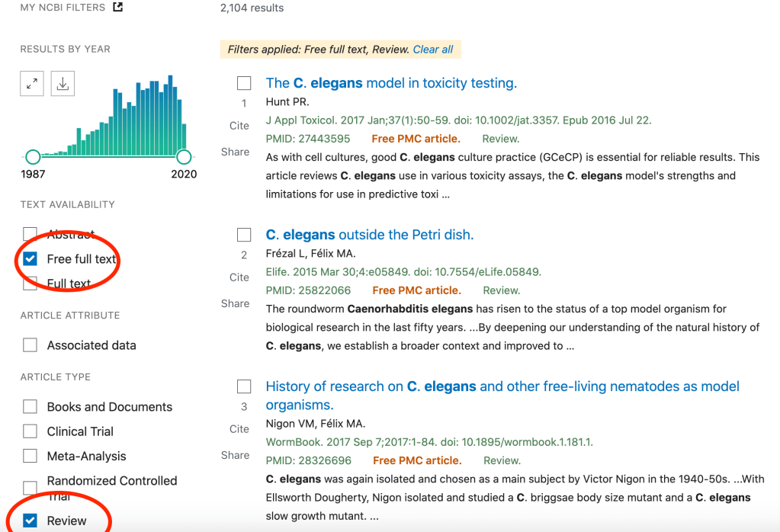Open 'The C. elegans model in toxicity testing'
This screenshot has width=780, height=532.
coord(391,83)
